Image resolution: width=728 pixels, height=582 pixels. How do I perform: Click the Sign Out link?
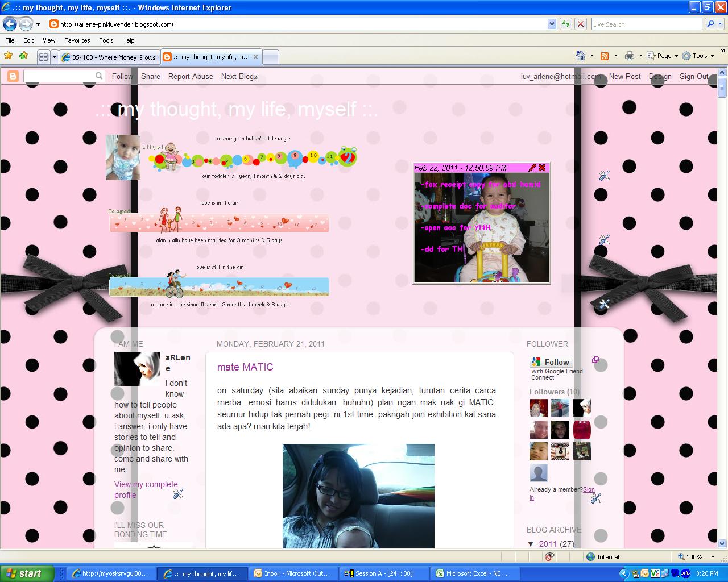[x=694, y=76]
